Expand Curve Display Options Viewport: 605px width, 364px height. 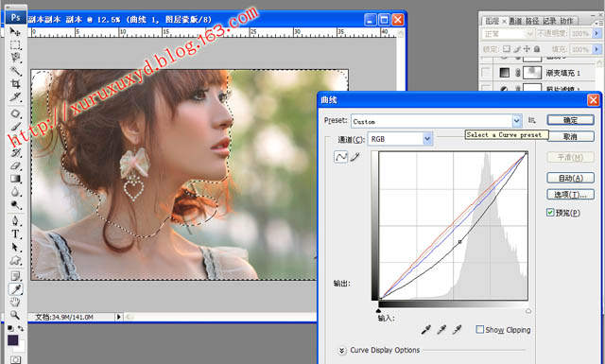[341, 351]
